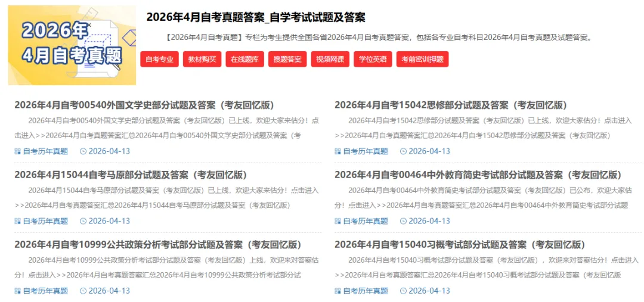Screen dimensions: 644x302
Task: Open the 00540外国文学史 article title
Action: (144, 105)
